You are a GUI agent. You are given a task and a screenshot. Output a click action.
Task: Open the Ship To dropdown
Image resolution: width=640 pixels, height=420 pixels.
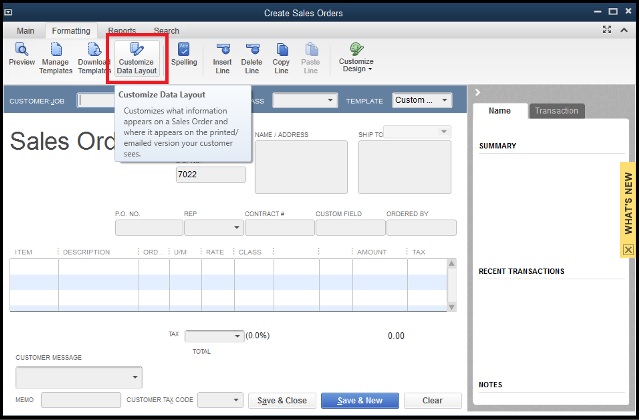(x=417, y=131)
